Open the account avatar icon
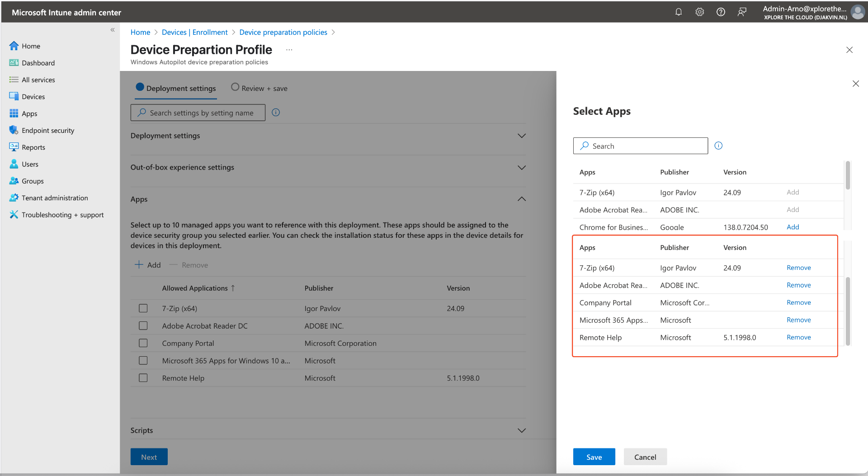The height and width of the screenshot is (476, 868). (858, 12)
